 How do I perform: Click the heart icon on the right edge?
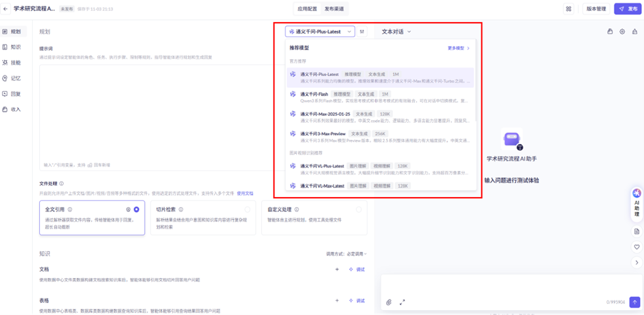[x=636, y=247]
